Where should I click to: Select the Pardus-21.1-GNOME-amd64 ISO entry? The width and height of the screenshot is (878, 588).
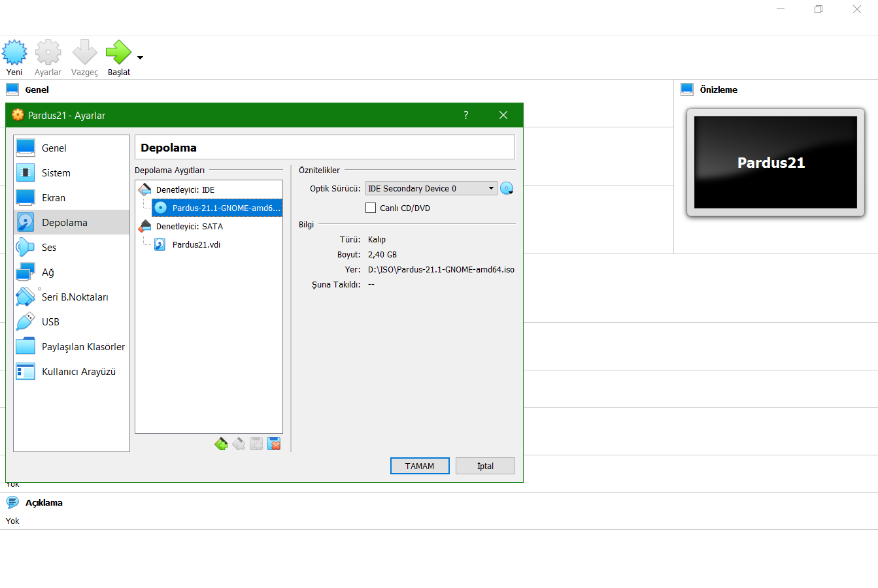217,208
